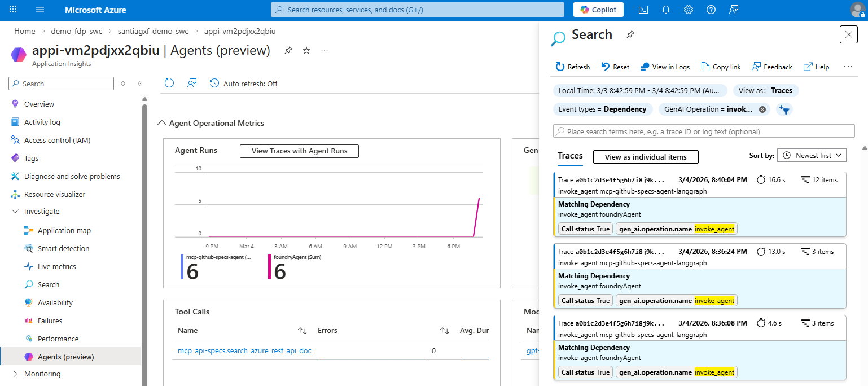Change the Local Time range filter

640,90
